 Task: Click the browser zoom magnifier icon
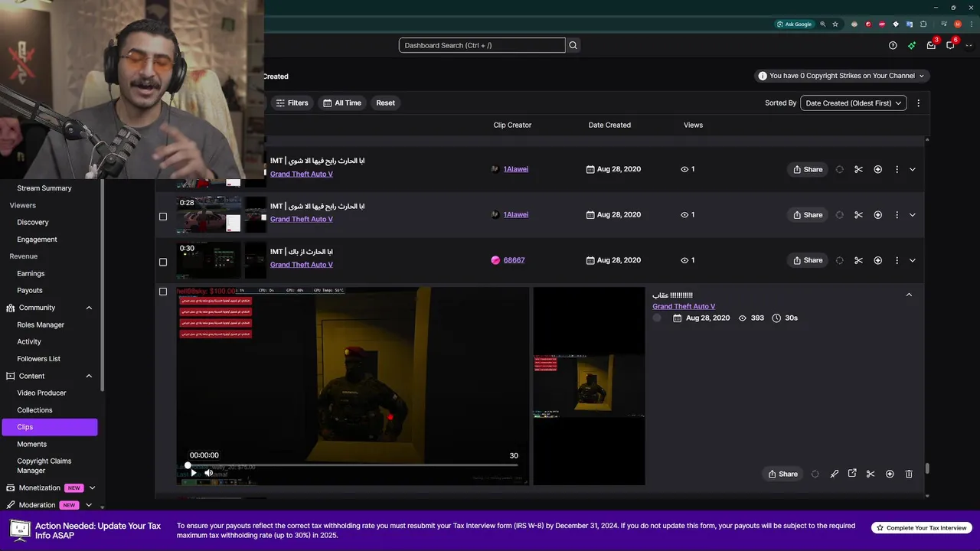click(824, 24)
